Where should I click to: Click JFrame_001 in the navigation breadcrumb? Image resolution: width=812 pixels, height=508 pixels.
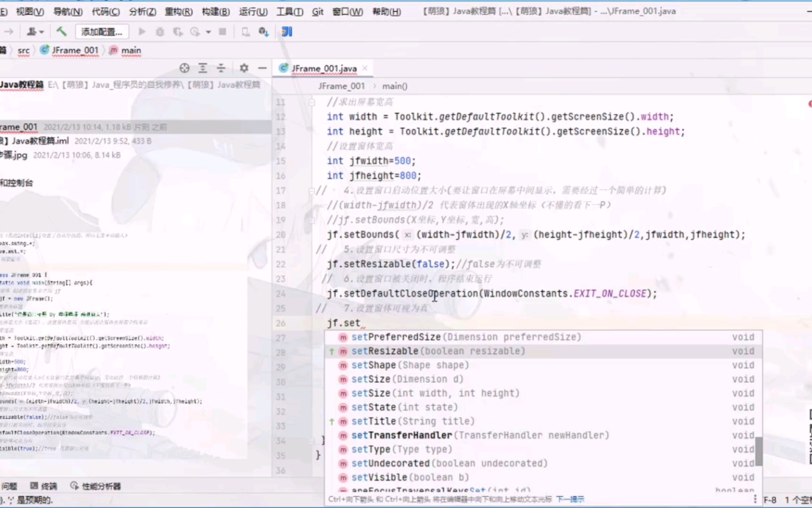70,50
